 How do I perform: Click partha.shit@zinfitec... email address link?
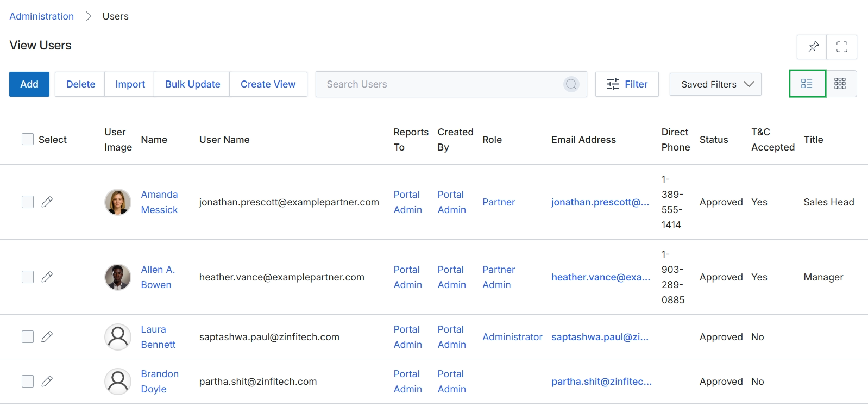point(601,382)
